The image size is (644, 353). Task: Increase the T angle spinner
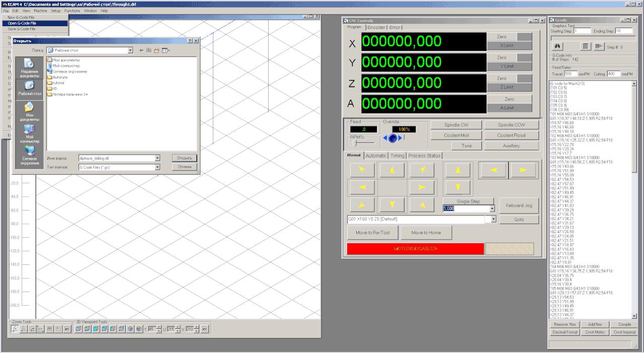159,327
